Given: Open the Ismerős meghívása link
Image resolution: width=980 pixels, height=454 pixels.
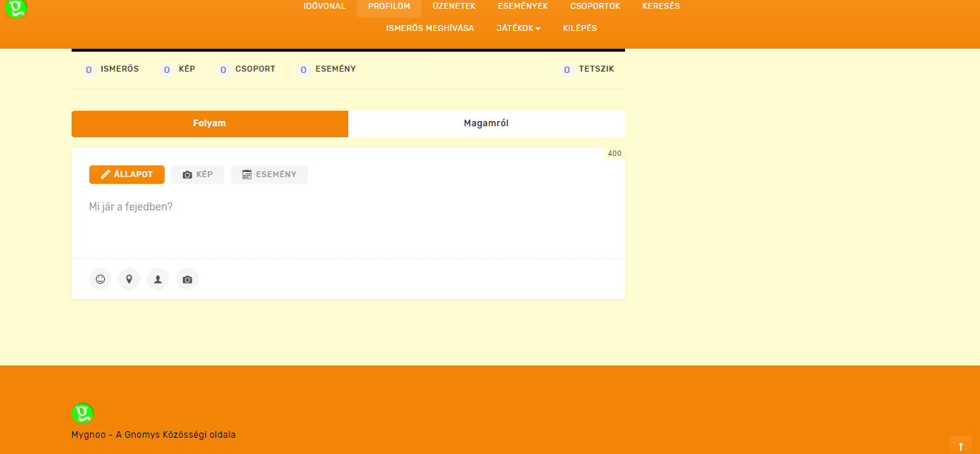Looking at the screenshot, I should (x=429, y=28).
